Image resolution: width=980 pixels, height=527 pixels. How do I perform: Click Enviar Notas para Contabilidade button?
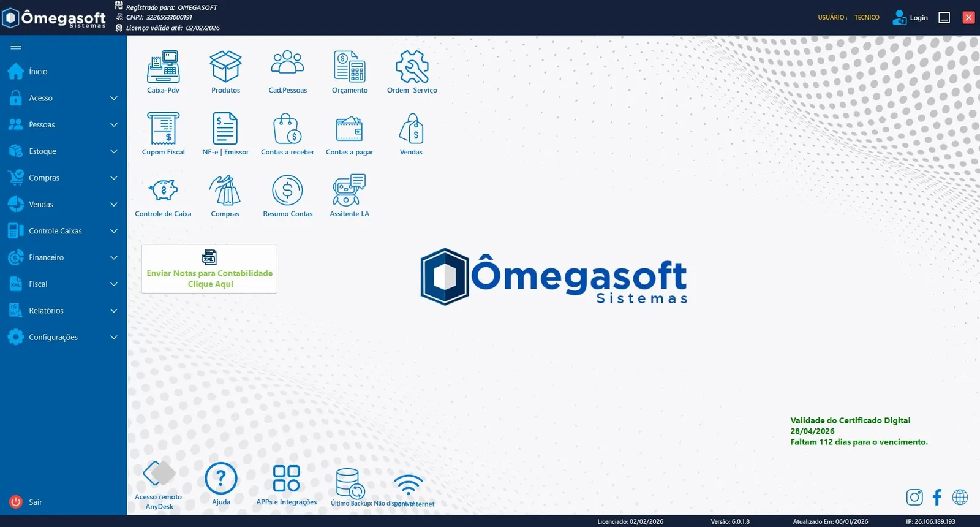(x=209, y=269)
